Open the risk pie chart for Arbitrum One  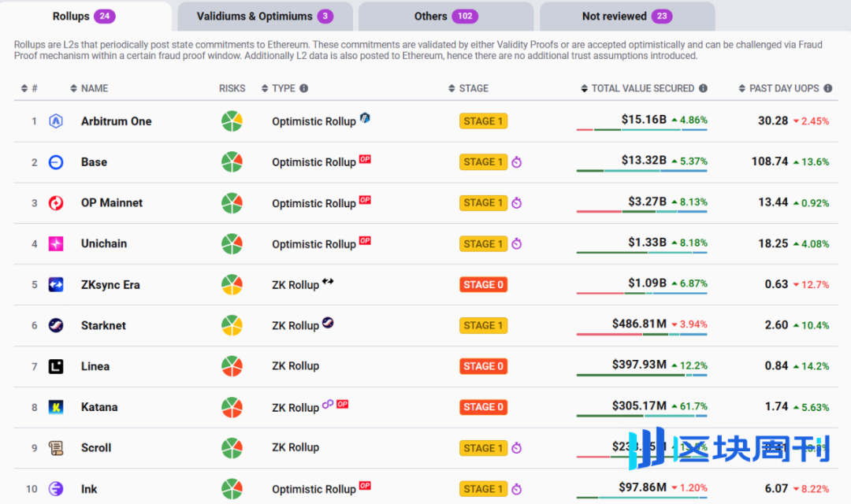[x=232, y=121]
